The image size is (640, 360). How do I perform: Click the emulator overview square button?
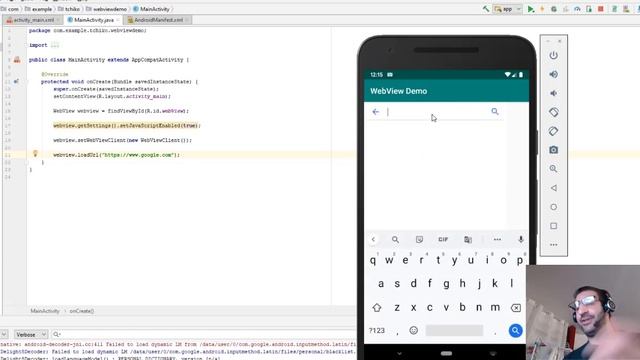(553, 226)
